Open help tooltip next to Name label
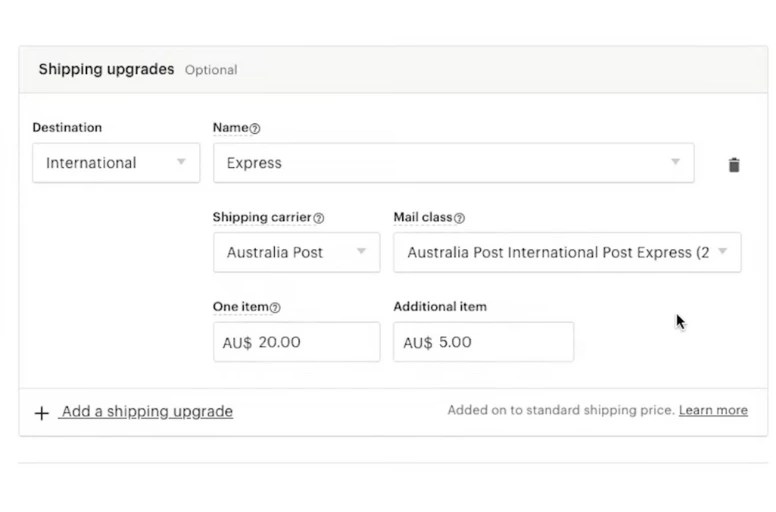The height and width of the screenshot is (512, 776). tap(254, 129)
